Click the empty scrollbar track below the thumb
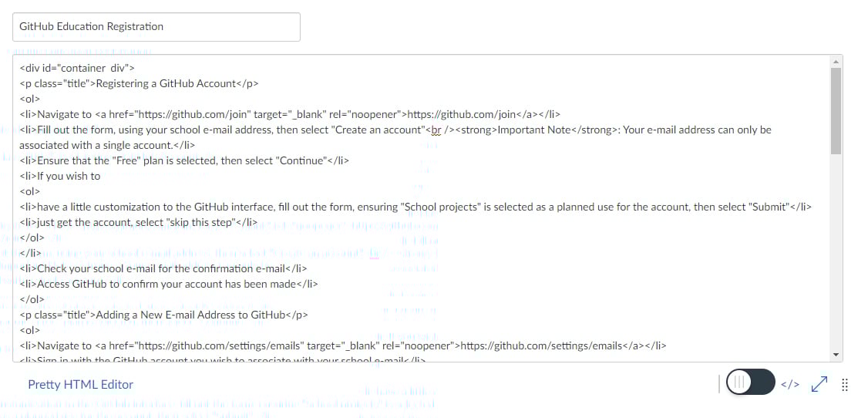This screenshot has height=418, width=868. click(836, 251)
